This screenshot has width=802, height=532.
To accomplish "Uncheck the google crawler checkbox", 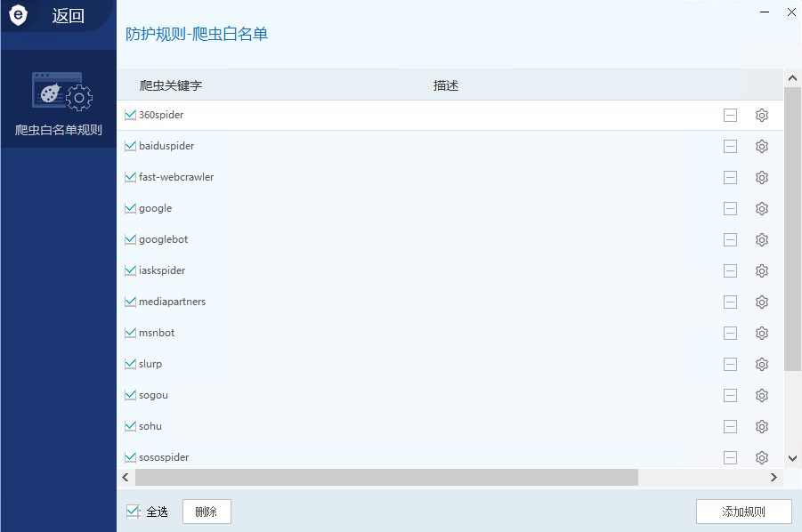I will (x=131, y=208).
